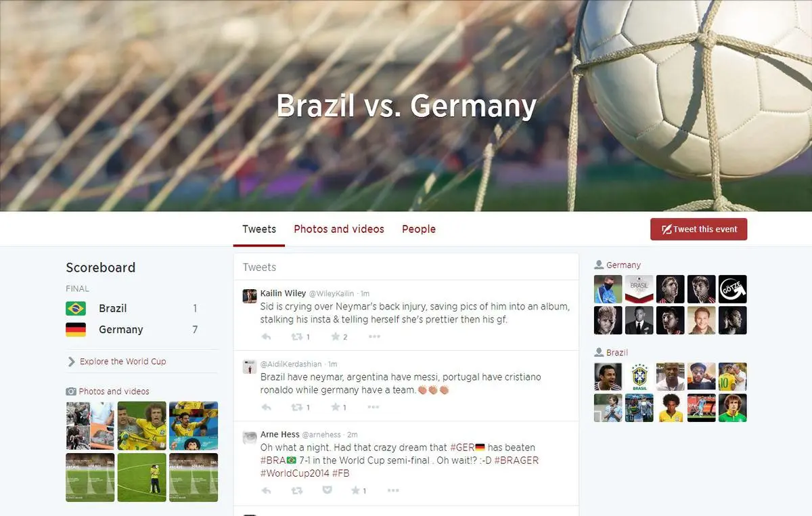Open more options on Kailin Wiley's tweet
The height and width of the screenshot is (516, 812).
click(x=374, y=337)
